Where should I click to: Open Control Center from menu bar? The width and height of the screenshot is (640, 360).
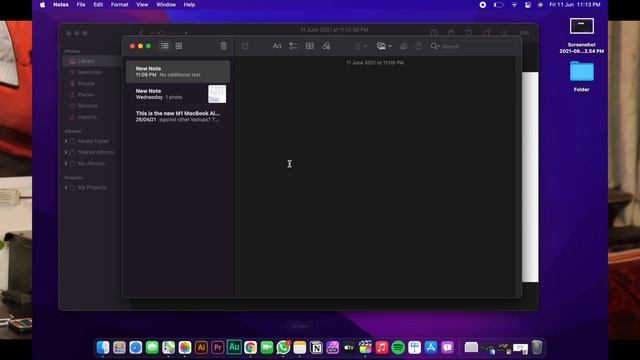(x=528, y=5)
